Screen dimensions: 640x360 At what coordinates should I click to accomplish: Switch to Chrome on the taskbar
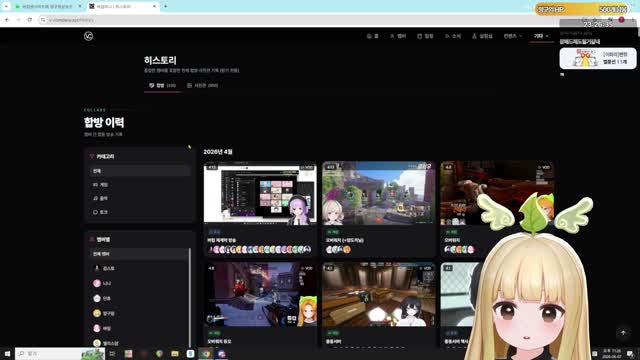206,353
